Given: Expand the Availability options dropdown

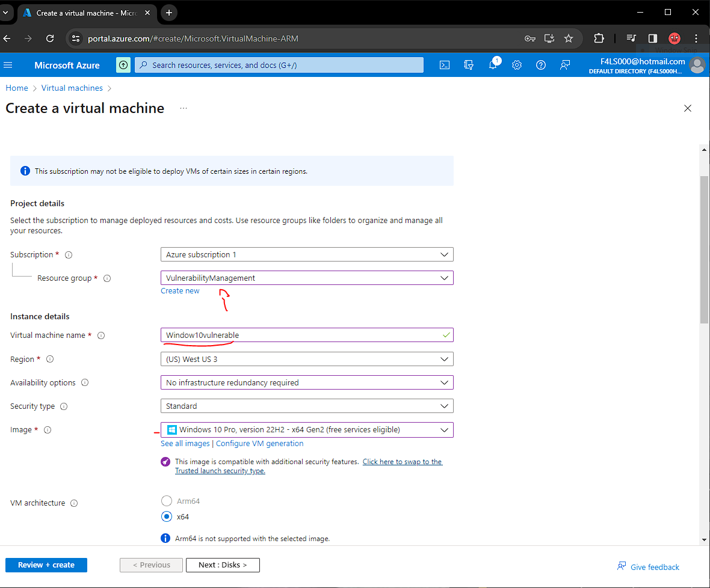Looking at the screenshot, I should click(x=307, y=382).
